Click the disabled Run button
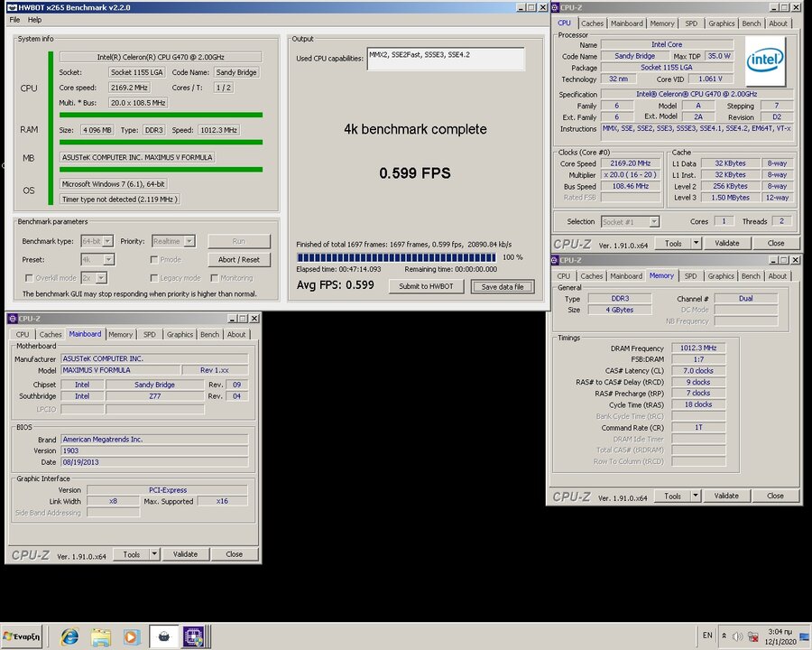 pyautogui.click(x=239, y=241)
